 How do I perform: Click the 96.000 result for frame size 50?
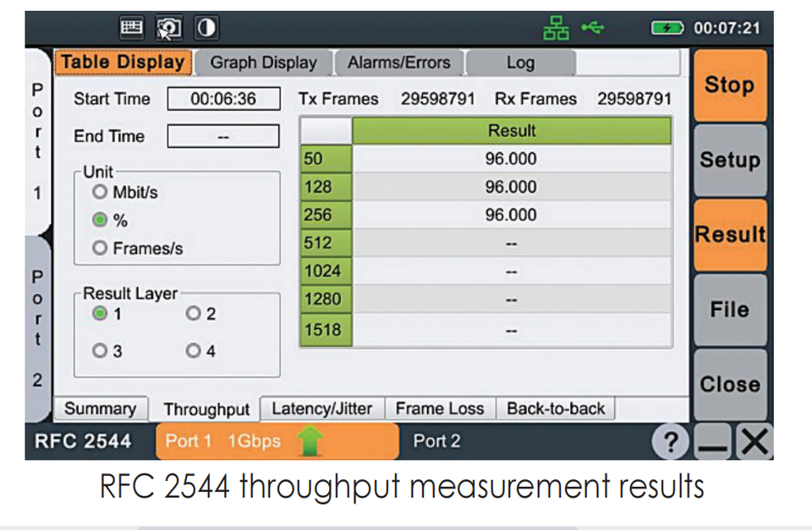(511, 158)
